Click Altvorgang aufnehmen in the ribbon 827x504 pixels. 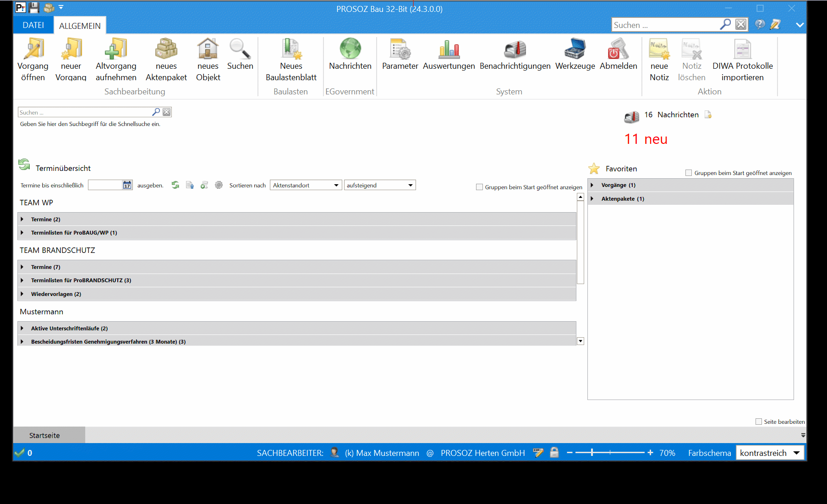(x=116, y=60)
